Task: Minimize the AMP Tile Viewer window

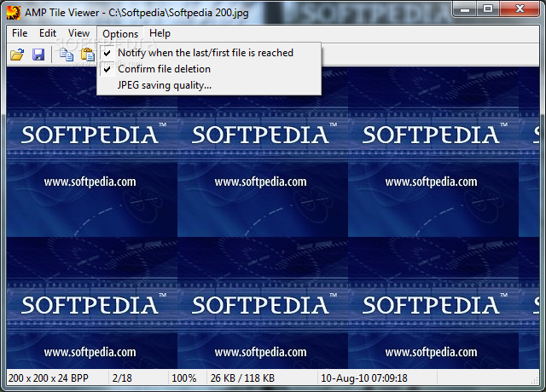Action: (464, 9)
